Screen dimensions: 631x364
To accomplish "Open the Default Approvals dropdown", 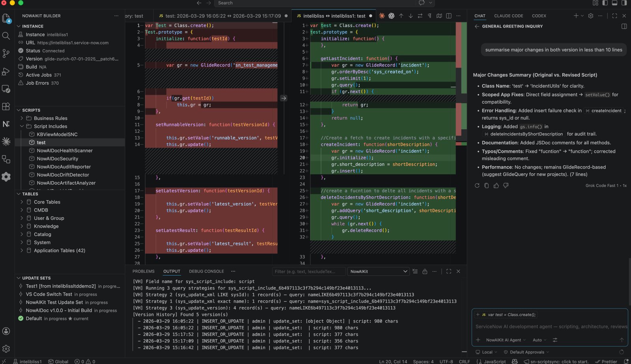I will (526, 352).
